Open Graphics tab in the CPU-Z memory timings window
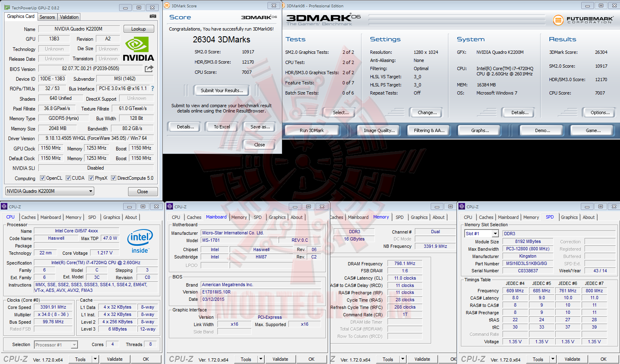 (419, 217)
